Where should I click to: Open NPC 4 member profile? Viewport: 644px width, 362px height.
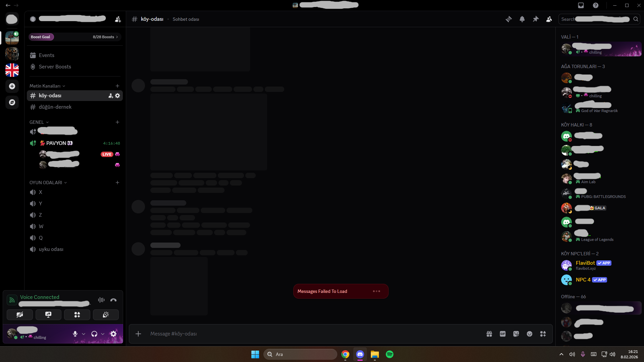pos(601,280)
